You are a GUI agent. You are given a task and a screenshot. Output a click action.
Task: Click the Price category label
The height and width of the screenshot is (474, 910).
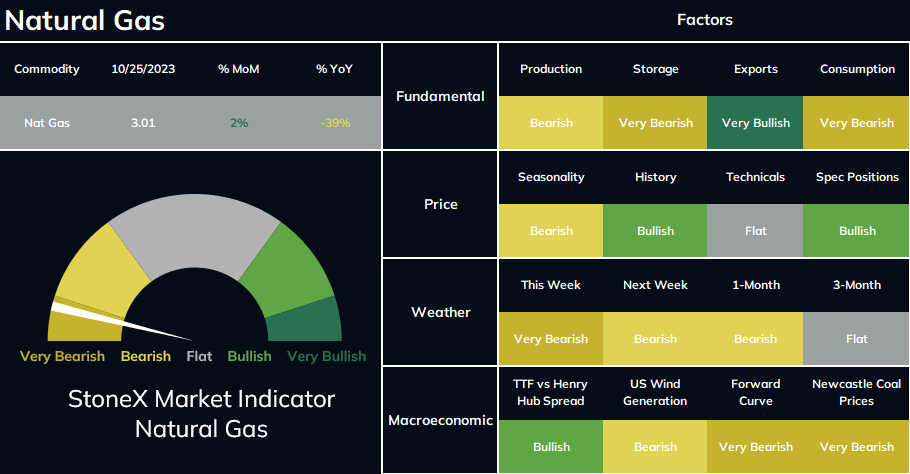[440, 204]
